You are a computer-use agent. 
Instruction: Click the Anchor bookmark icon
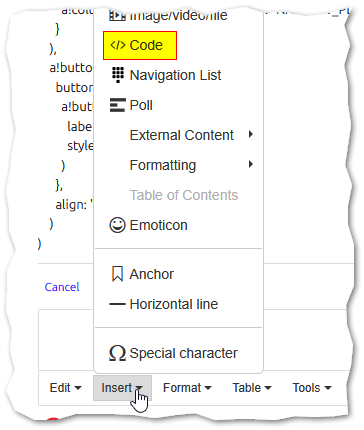coord(117,274)
